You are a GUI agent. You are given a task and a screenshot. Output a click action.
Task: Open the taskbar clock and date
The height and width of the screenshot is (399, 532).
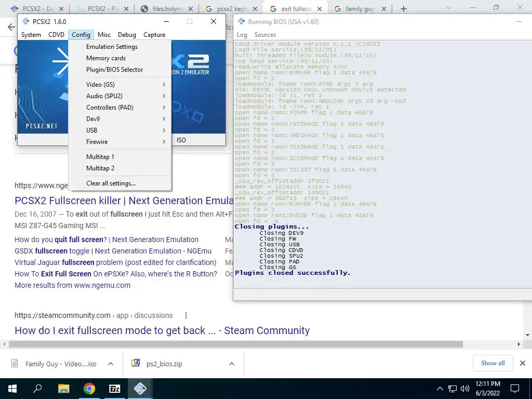[487, 389]
